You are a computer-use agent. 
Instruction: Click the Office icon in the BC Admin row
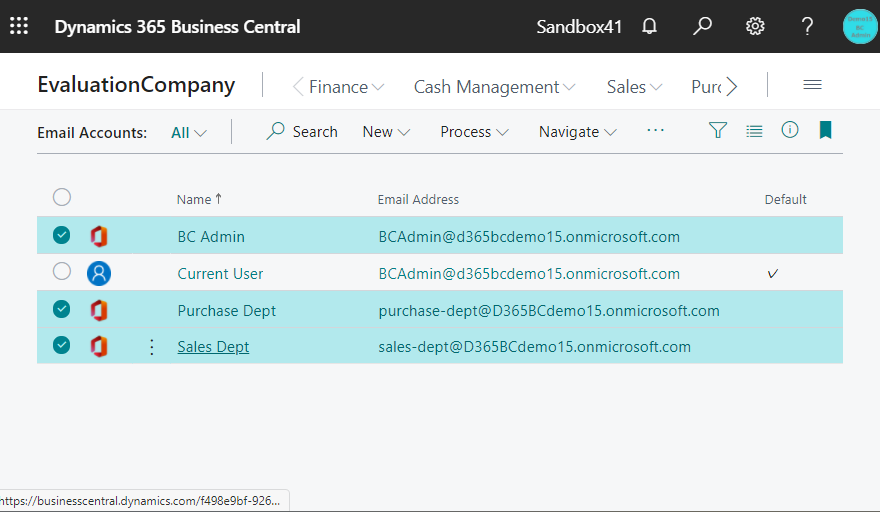tap(99, 236)
